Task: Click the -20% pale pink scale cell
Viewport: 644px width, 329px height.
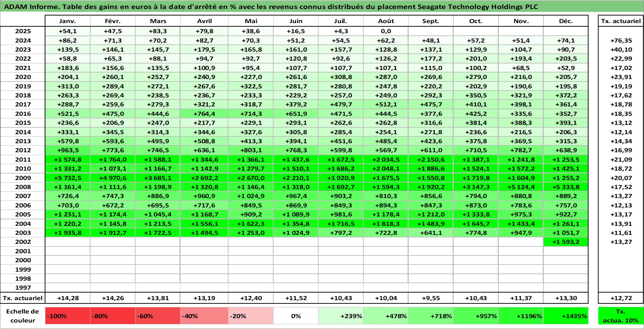Action: 251,316
